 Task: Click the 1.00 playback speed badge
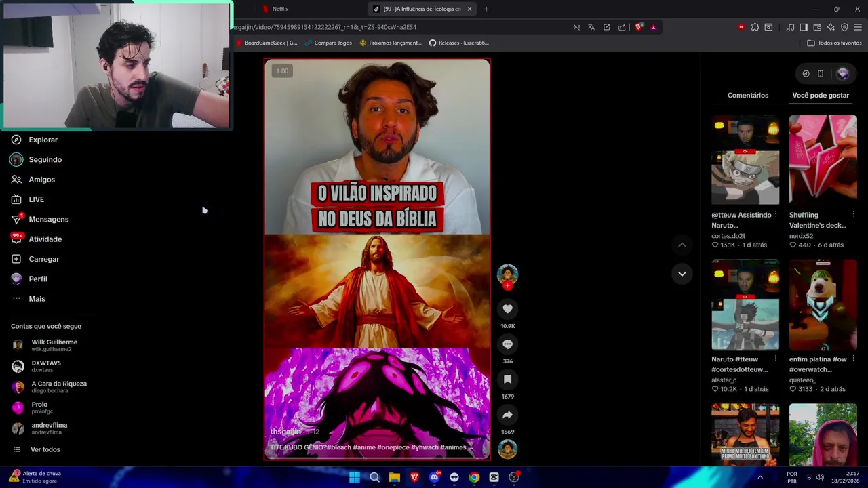pos(282,70)
